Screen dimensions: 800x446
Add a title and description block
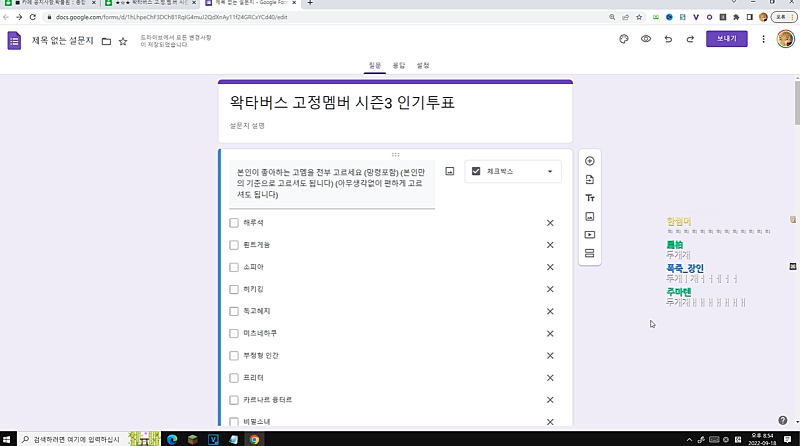tap(590, 198)
